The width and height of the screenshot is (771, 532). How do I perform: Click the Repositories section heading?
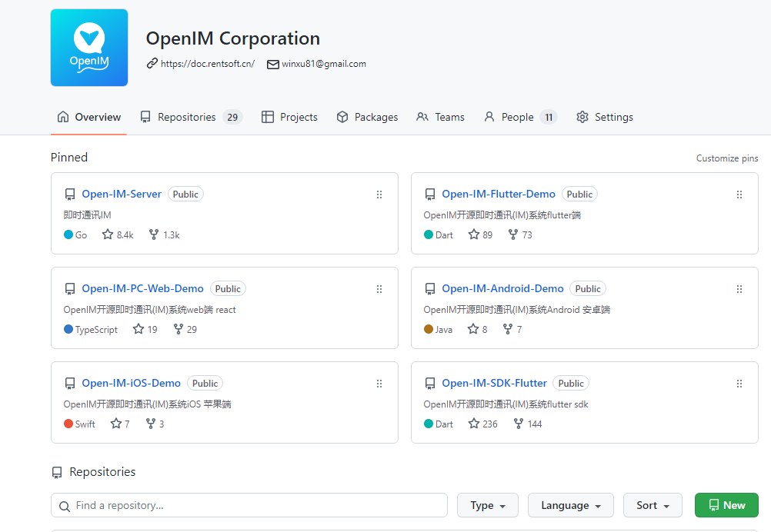point(102,471)
